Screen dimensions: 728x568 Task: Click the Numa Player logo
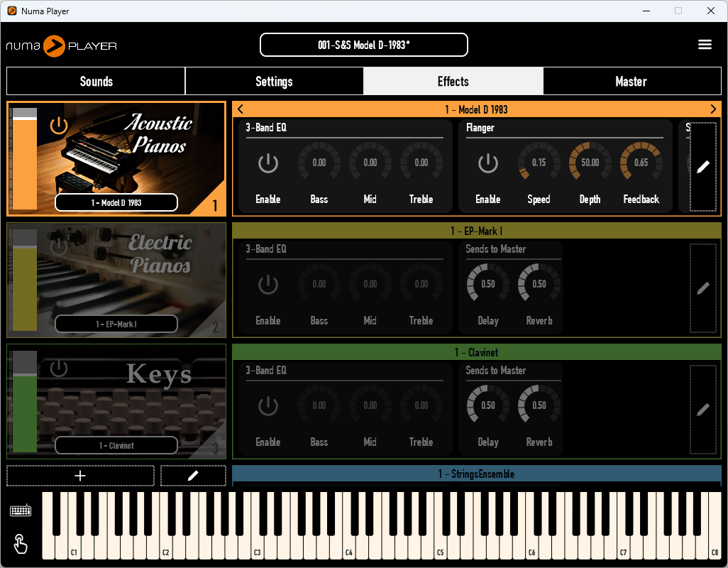pos(61,46)
